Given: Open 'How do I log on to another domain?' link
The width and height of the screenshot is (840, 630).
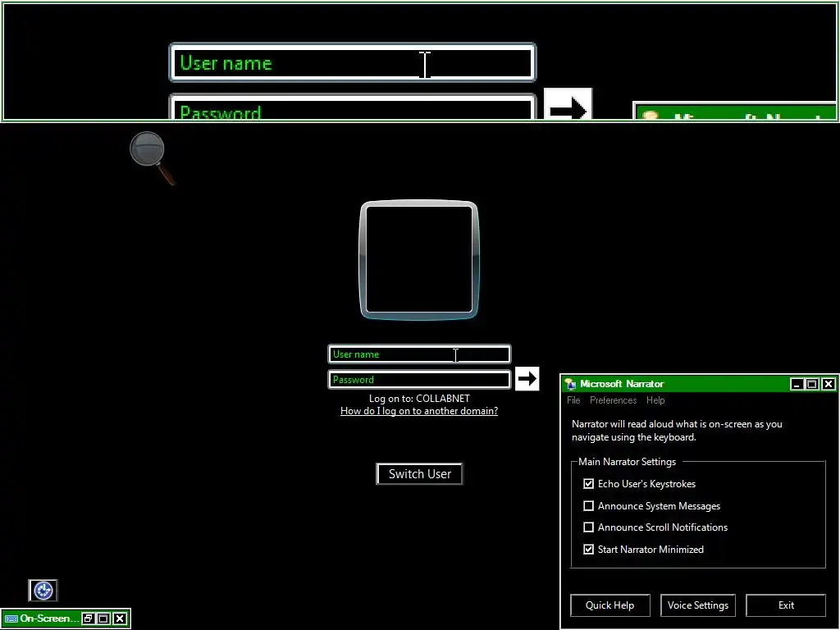Looking at the screenshot, I should point(419,411).
